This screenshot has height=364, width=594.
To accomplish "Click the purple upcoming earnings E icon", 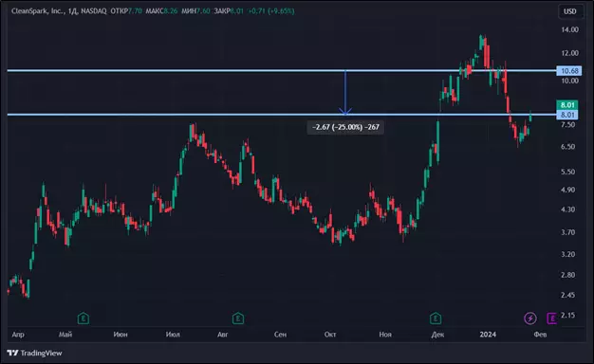I will [551, 318].
